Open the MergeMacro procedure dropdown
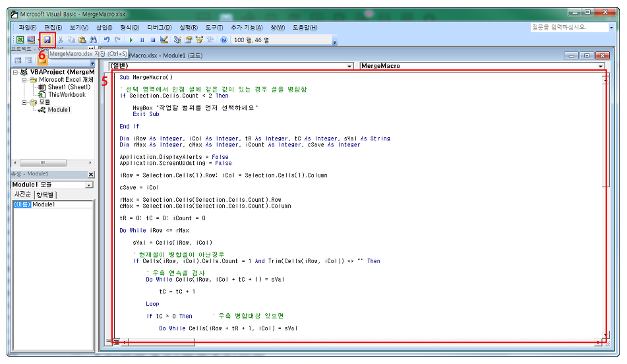Viewport: 627px width, 364px height. [601, 66]
